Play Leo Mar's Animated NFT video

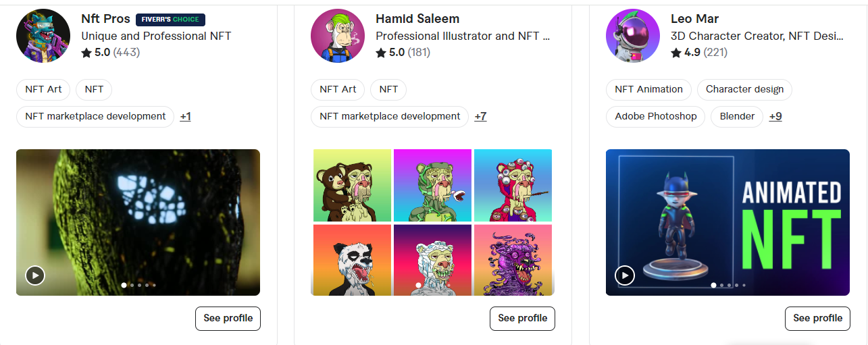pos(625,275)
